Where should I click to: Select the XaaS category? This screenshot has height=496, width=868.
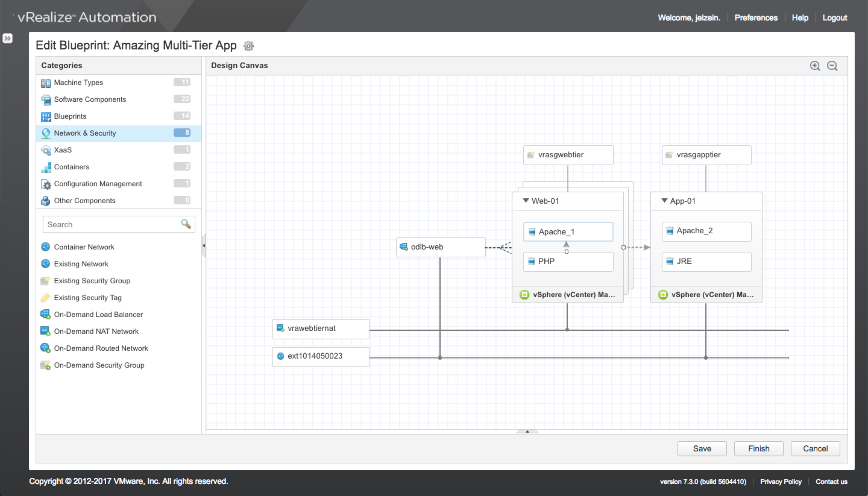click(63, 150)
